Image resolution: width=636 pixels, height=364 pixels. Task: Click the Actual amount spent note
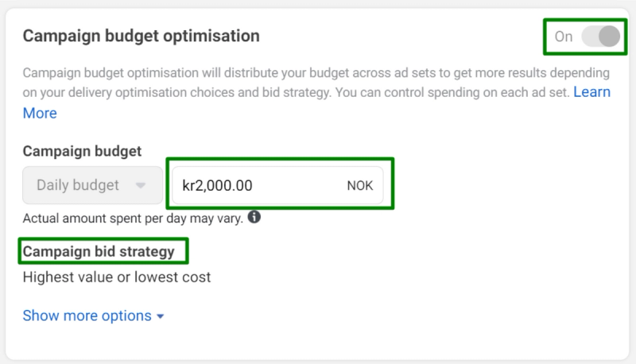133,218
